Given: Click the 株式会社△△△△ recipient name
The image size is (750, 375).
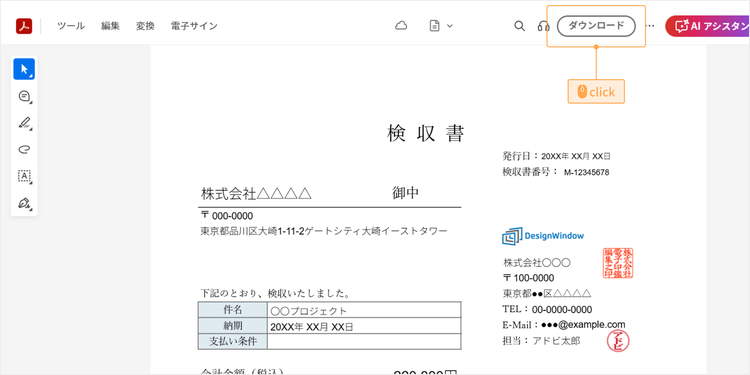Looking at the screenshot, I should coord(256,193).
